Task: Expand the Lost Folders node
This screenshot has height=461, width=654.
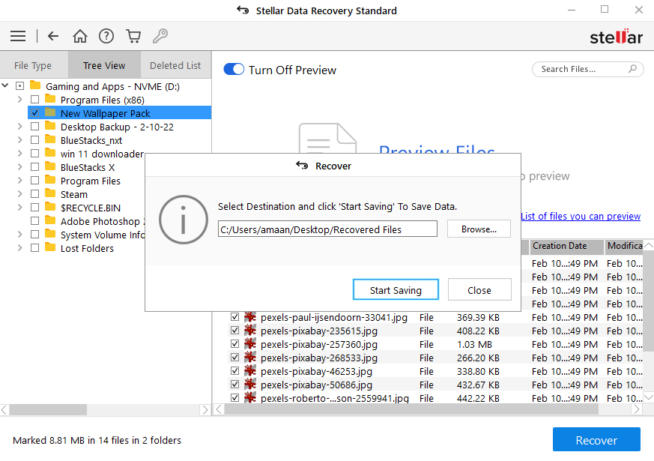Action: tap(20, 248)
